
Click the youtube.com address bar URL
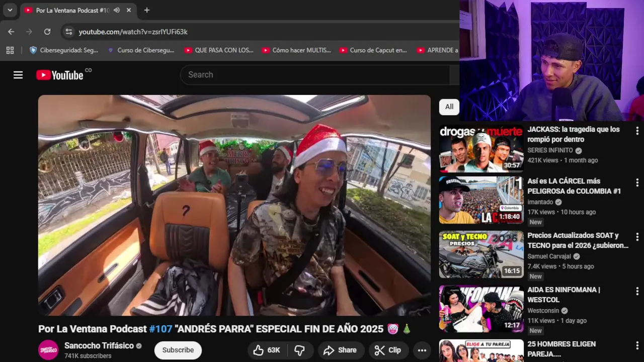pos(133,32)
